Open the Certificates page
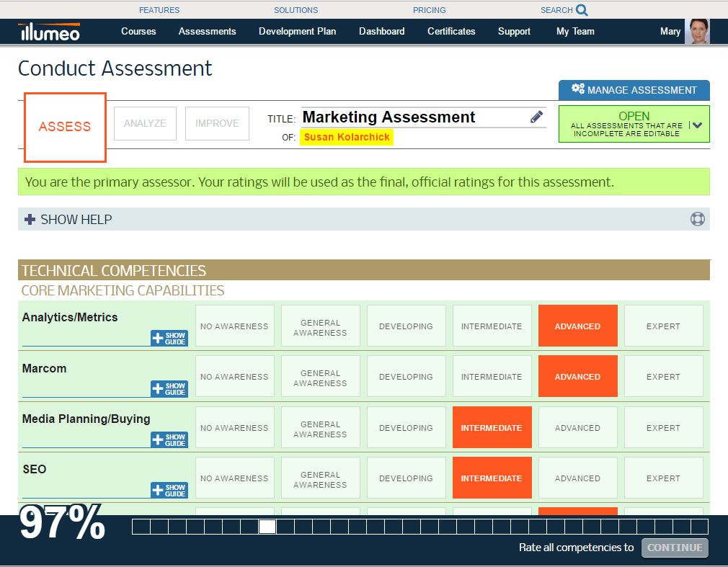This screenshot has width=728, height=567. tap(451, 31)
